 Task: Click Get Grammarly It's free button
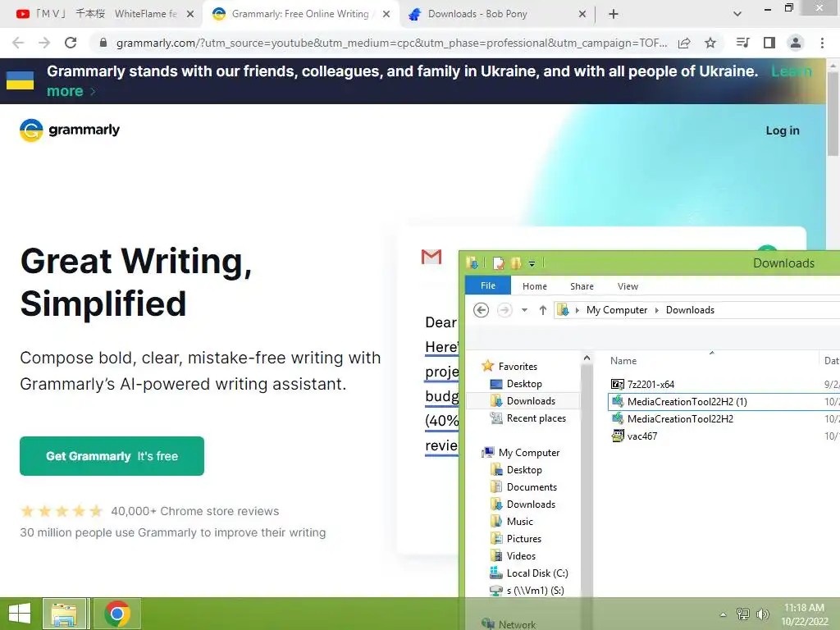point(112,456)
